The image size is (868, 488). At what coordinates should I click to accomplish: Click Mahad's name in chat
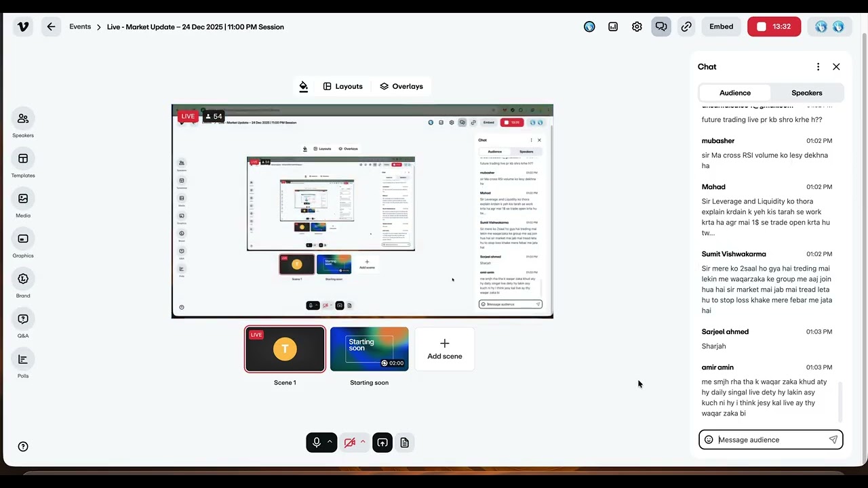click(713, 187)
